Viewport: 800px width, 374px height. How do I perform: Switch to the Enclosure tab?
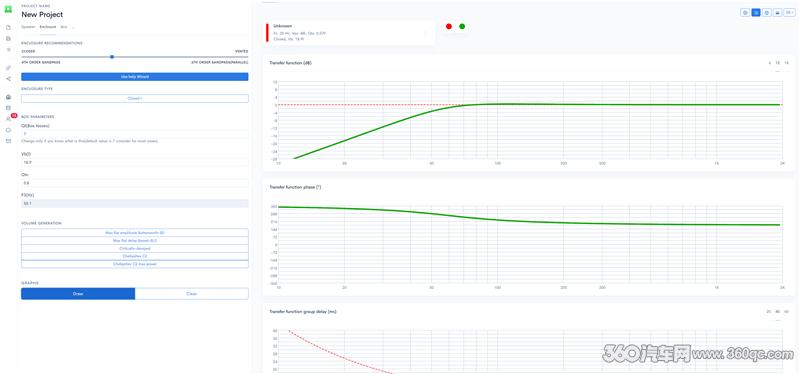coord(48,27)
